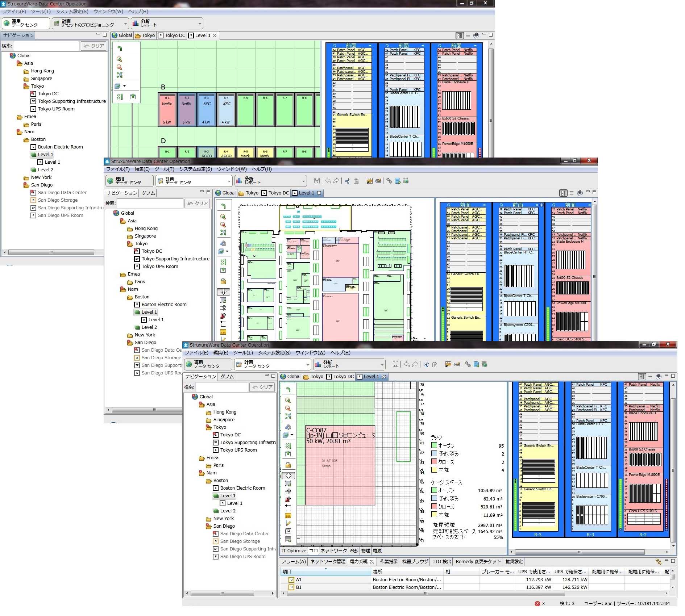Click paste clipboard icon in front window toolbar
Viewport: 685px width, 616px height.
tap(435, 364)
